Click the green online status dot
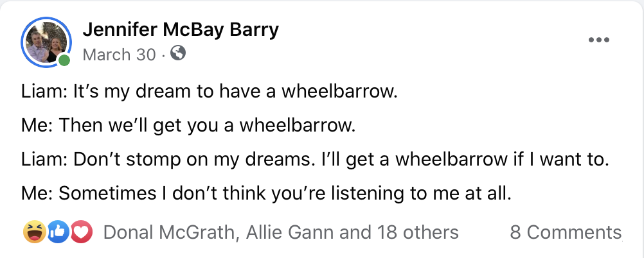644x258 pixels. coord(64,61)
